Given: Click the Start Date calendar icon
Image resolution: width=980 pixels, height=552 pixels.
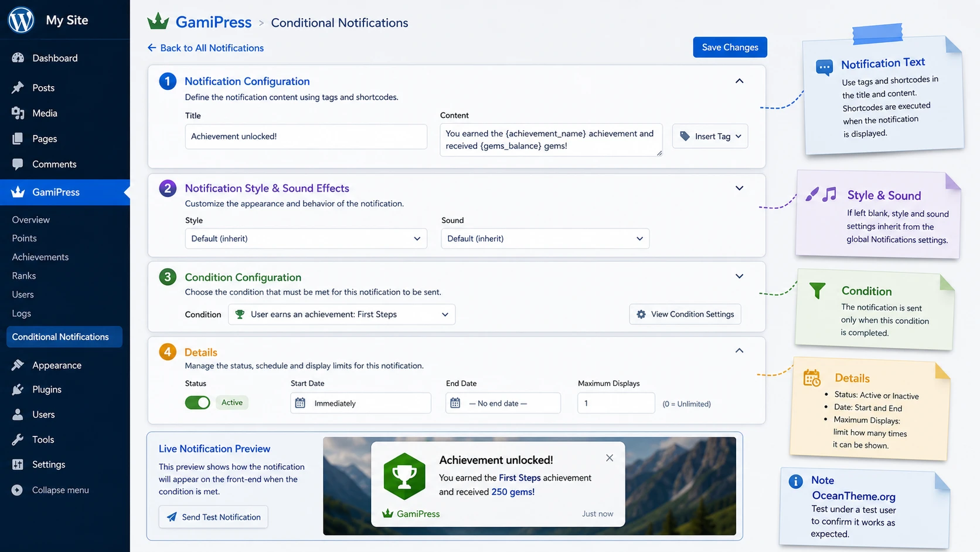Looking at the screenshot, I should [x=300, y=403].
